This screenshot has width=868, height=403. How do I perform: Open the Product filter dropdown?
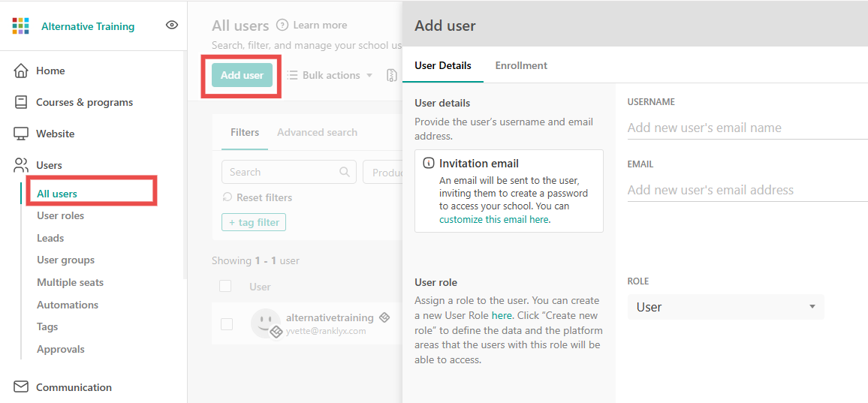pyautogui.click(x=382, y=172)
